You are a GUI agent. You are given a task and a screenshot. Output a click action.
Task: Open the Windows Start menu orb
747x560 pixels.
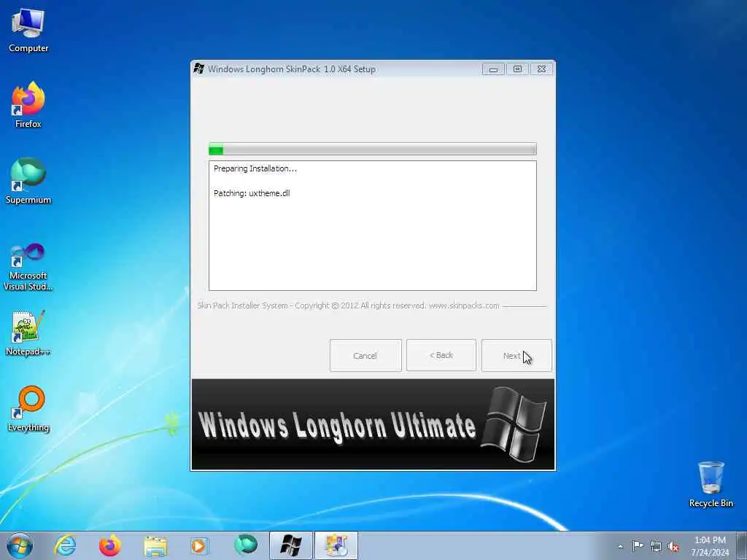coord(20,545)
